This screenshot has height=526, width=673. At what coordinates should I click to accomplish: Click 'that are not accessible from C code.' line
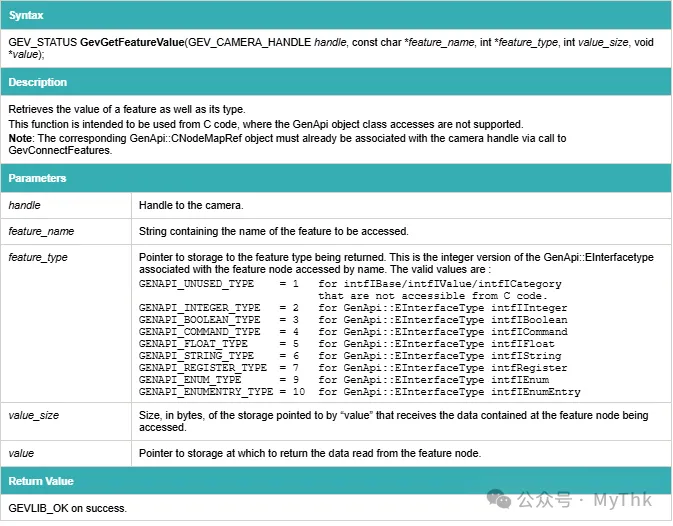(433, 296)
